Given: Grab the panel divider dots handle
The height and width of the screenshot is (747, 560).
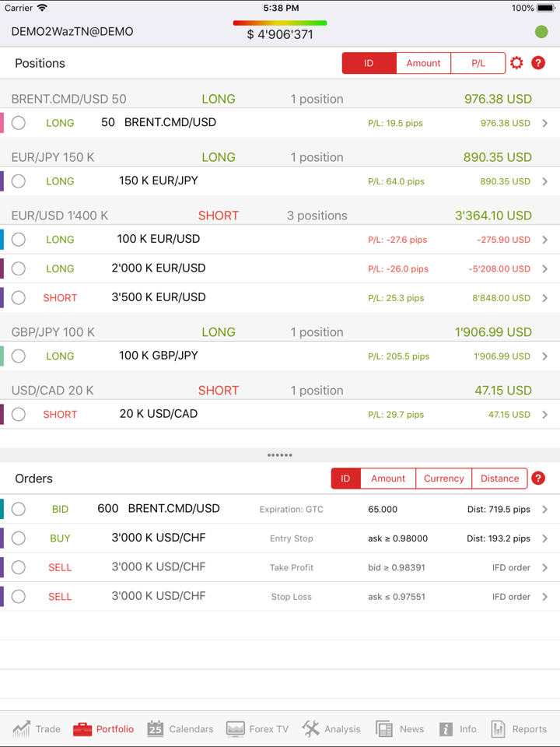Looking at the screenshot, I should pos(280,455).
